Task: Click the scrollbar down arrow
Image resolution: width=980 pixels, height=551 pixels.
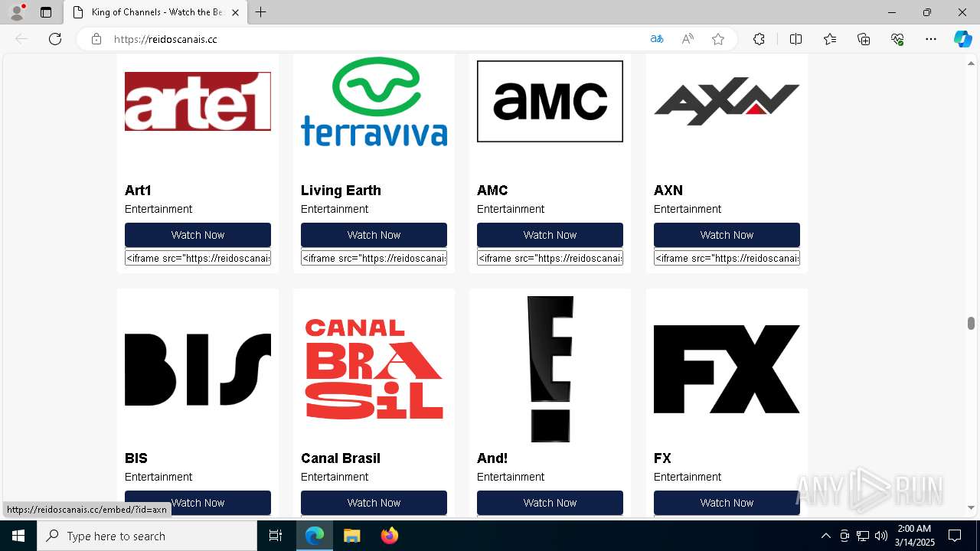Action: (x=971, y=507)
